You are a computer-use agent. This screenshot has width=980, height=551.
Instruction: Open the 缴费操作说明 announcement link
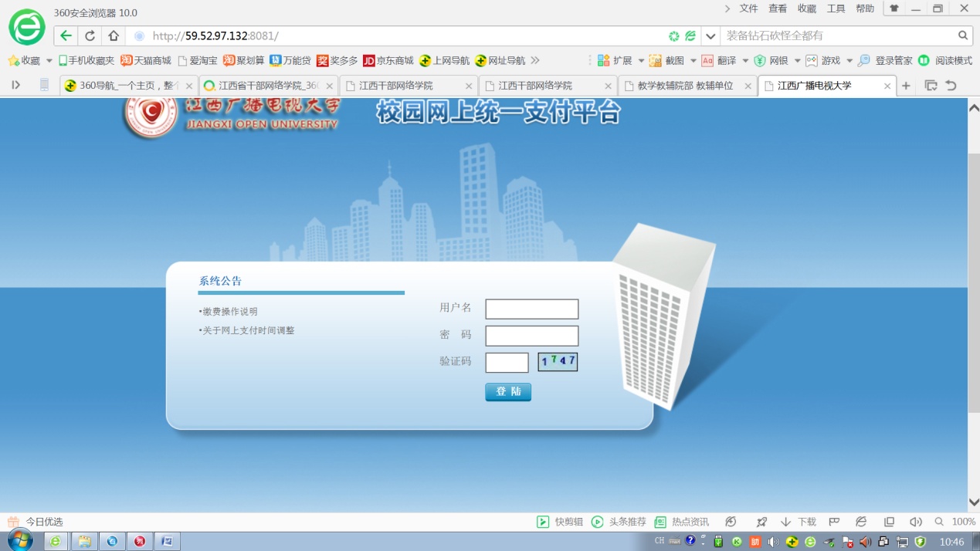(x=230, y=312)
